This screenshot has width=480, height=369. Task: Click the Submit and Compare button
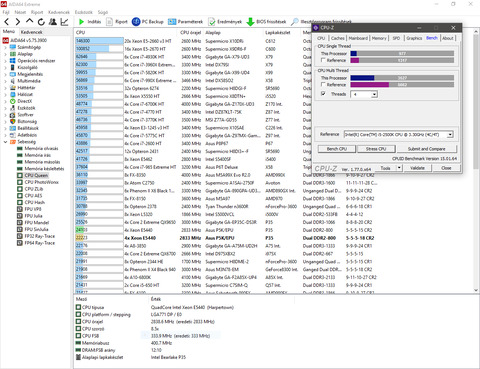(427, 149)
